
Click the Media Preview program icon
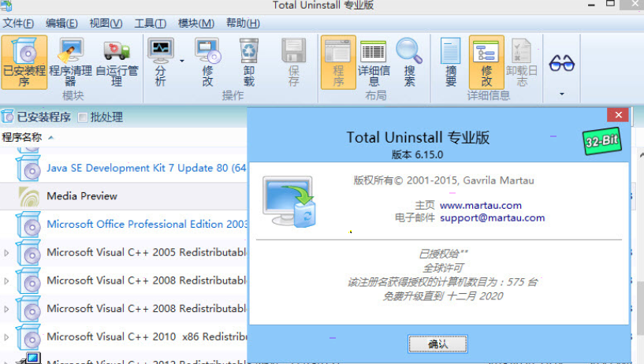click(x=28, y=196)
